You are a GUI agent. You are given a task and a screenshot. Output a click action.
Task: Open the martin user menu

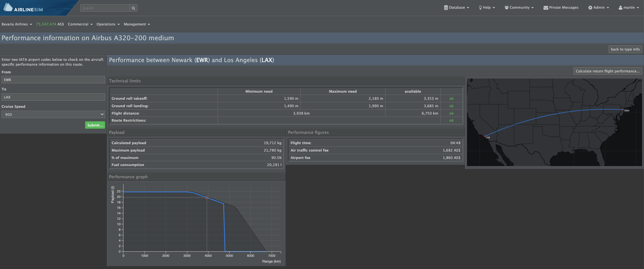click(x=629, y=7)
